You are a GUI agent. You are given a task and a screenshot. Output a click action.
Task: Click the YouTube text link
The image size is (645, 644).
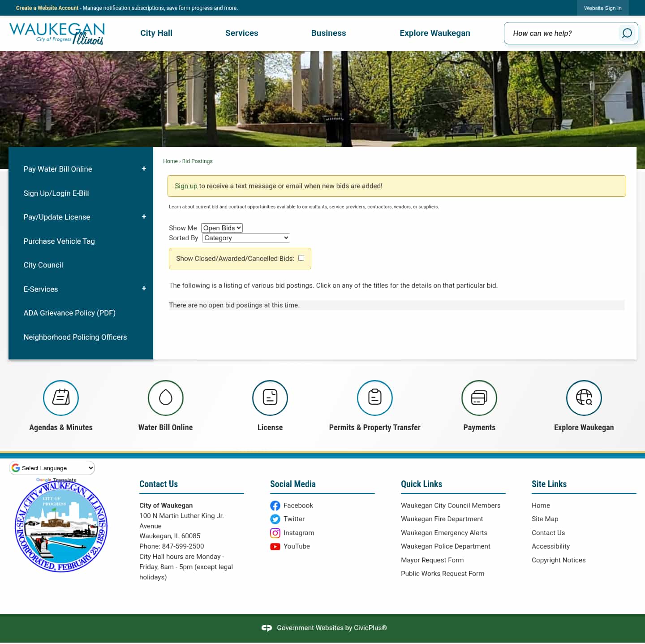(x=297, y=546)
